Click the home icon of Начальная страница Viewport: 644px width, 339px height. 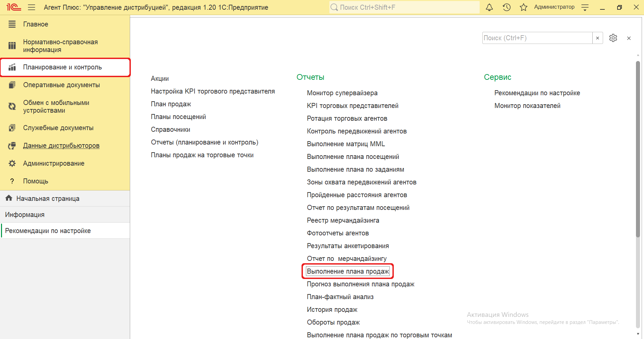coord(9,198)
